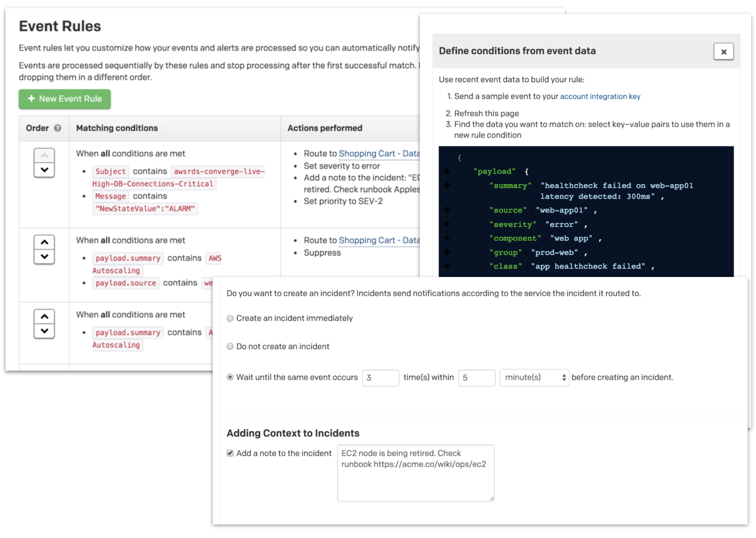
Task: Close the Define conditions dialog
Action: click(x=723, y=52)
